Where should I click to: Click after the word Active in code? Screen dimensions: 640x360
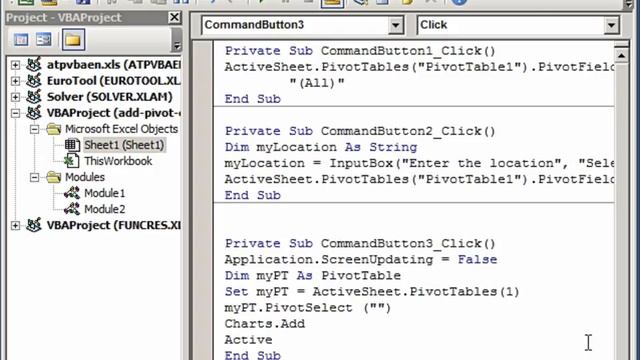tap(273, 340)
